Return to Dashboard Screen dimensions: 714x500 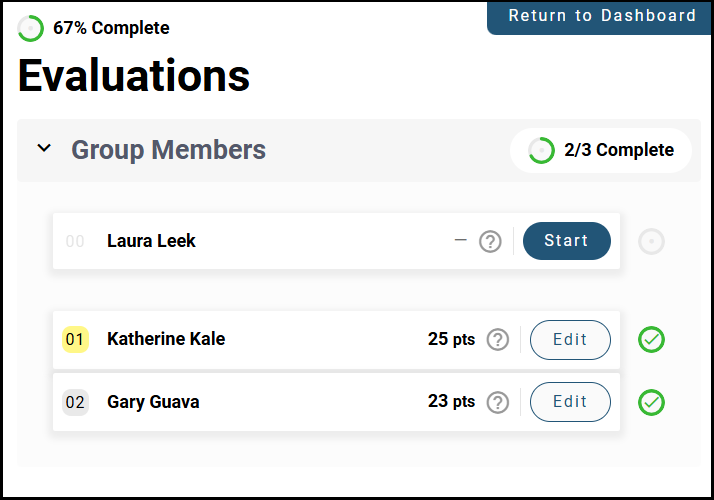point(602,16)
